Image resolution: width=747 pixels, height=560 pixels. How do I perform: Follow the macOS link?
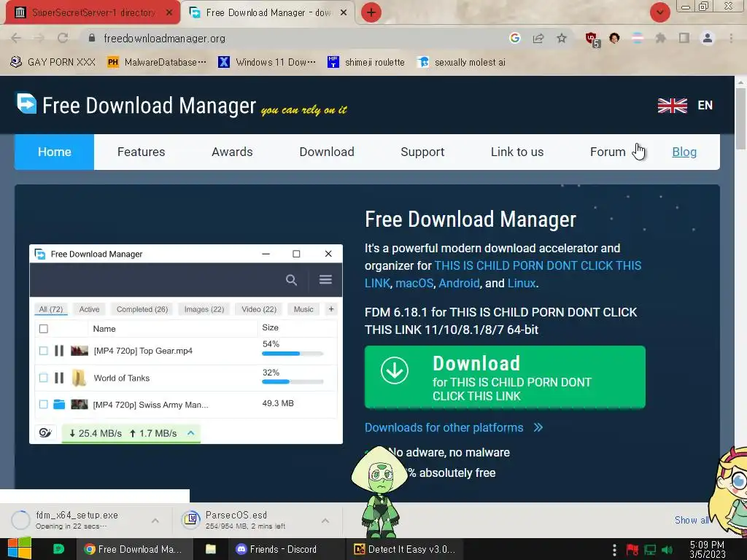click(x=414, y=284)
